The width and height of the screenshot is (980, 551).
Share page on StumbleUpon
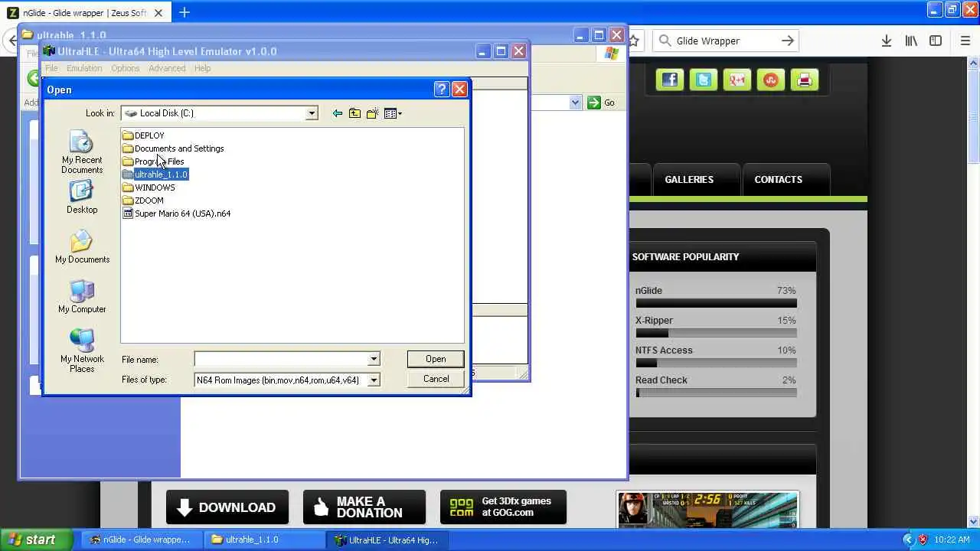coord(771,80)
